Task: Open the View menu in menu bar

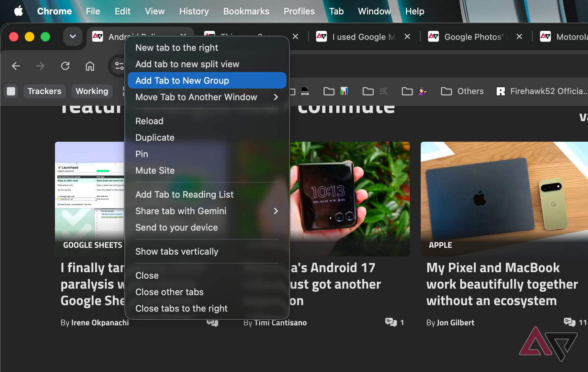Action: point(155,11)
